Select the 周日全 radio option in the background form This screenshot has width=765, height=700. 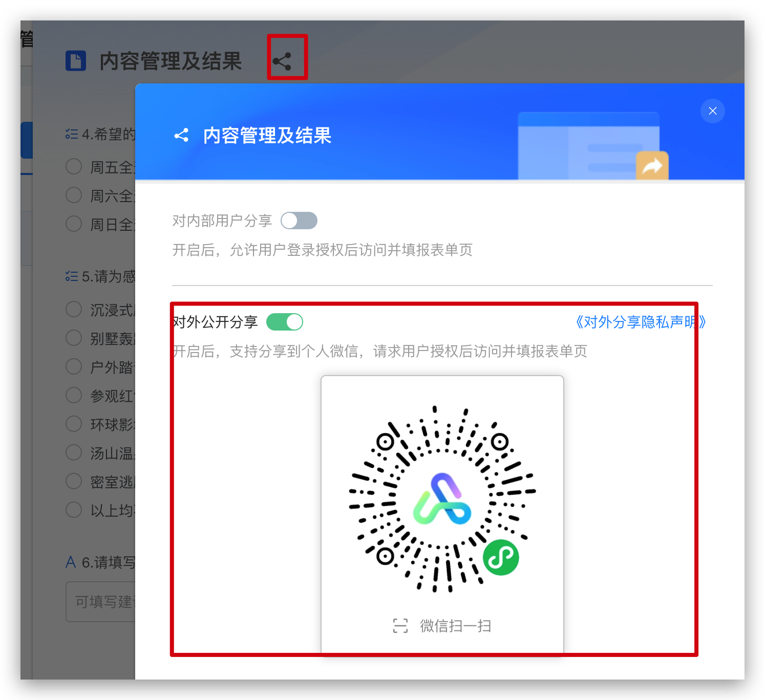pos(74,224)
